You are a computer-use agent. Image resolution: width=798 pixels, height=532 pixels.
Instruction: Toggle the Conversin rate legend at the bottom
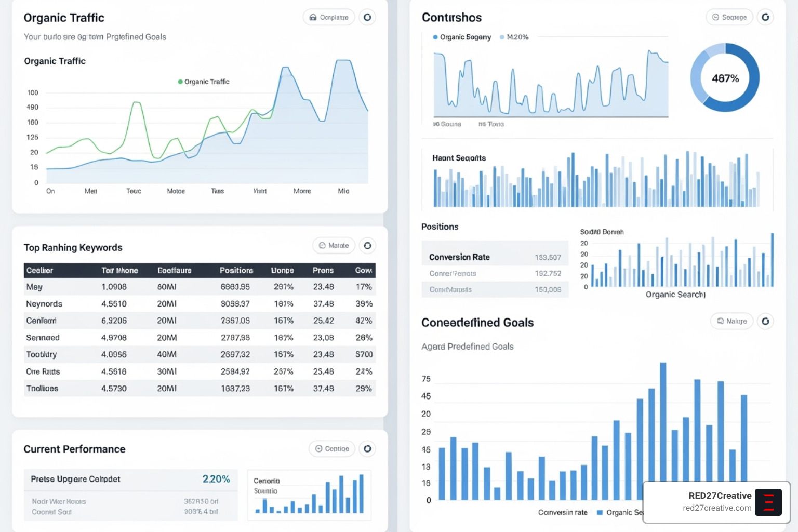pyautogui.click(x=563, y=512)
